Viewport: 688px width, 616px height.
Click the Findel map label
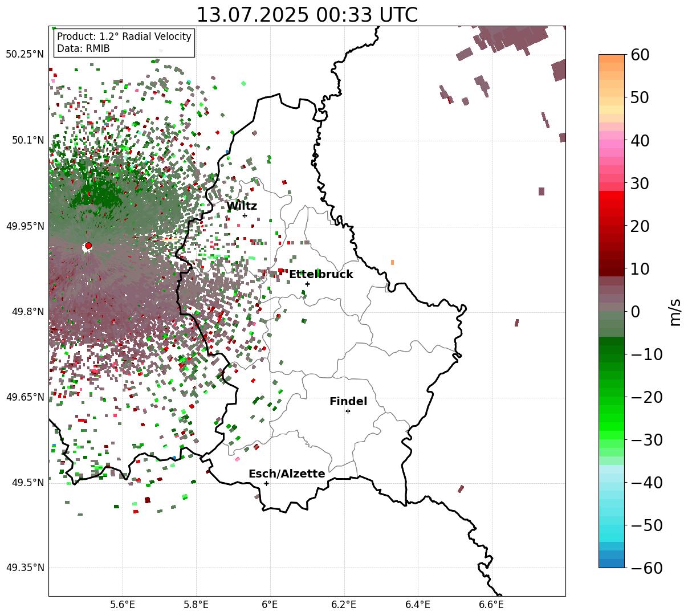348,402
